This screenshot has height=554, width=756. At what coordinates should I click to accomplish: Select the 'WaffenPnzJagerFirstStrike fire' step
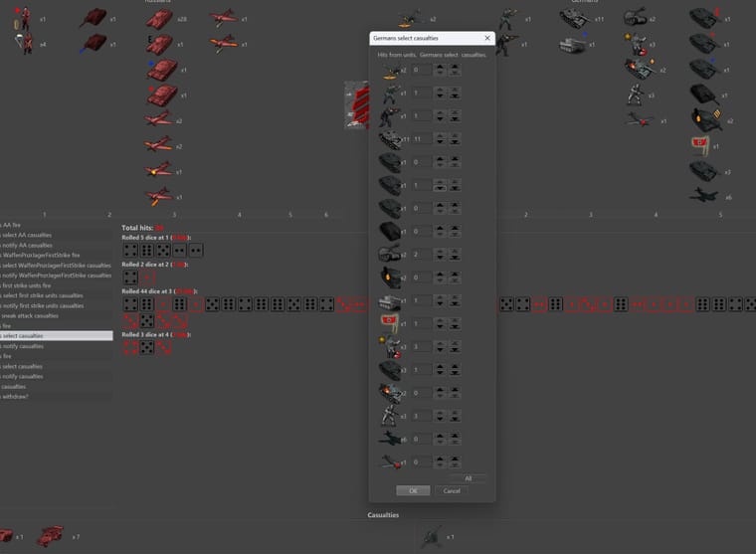click(x=41, y=255)
